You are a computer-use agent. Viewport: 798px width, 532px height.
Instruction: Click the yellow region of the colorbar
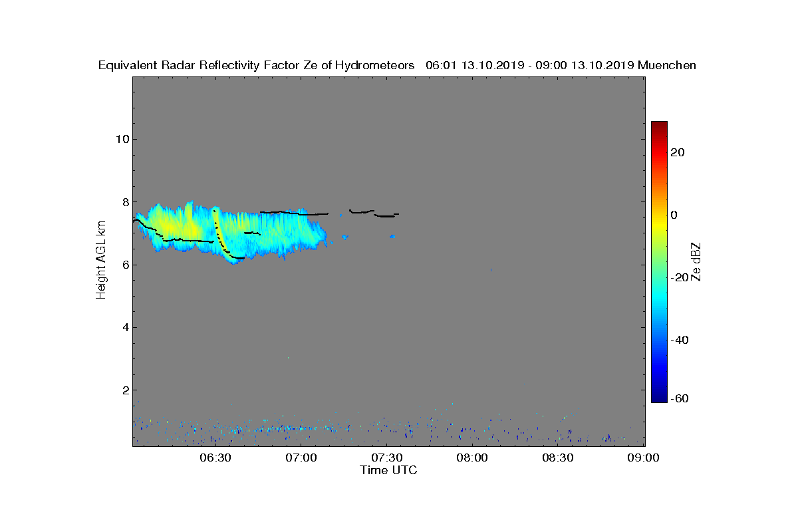[659, 224]
